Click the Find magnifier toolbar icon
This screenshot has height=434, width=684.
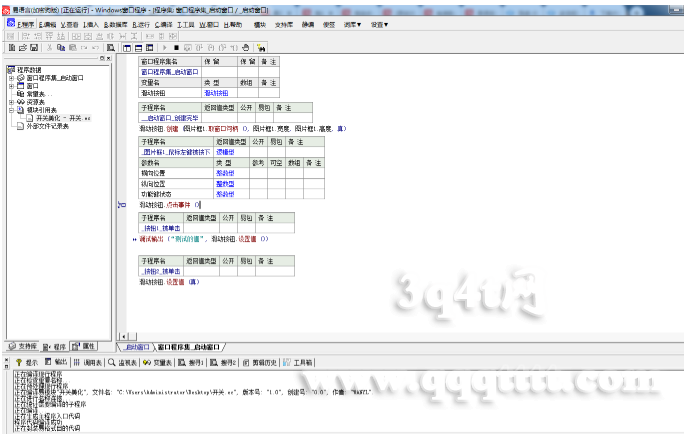(111, 48)
